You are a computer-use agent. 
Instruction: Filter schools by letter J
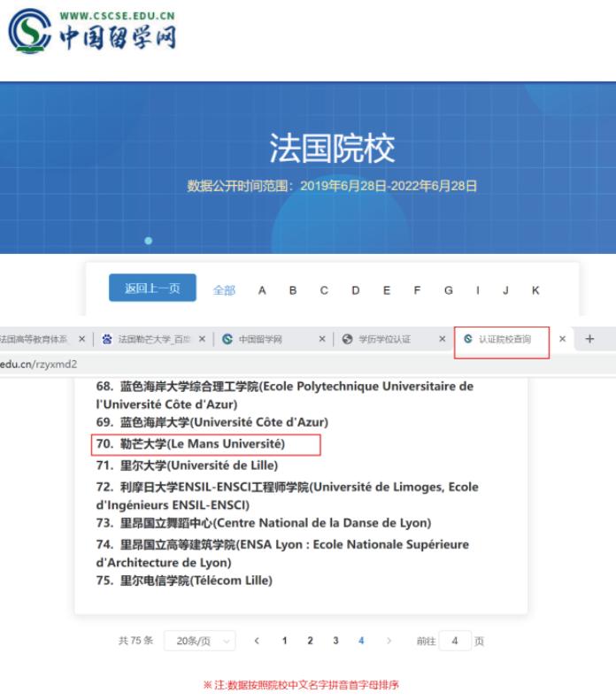[505, 290]
